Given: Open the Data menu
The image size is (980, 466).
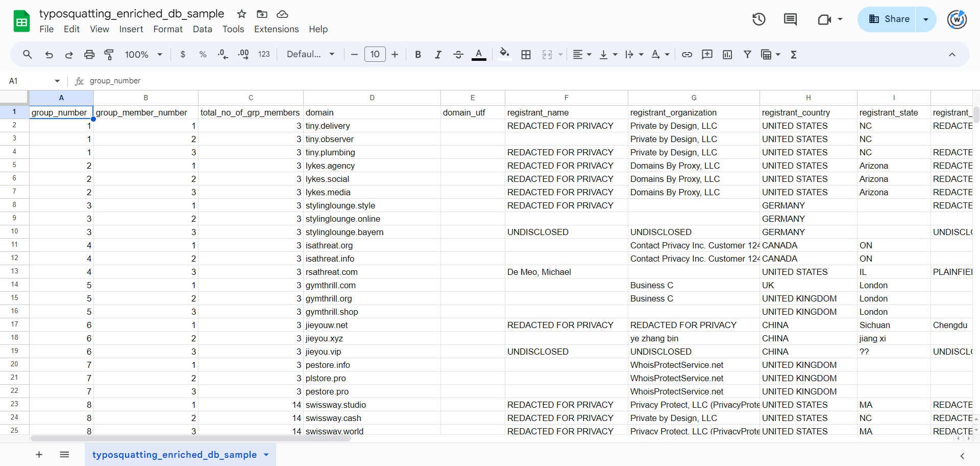Looking at the screenshot, I should click(x=202, y=29).
